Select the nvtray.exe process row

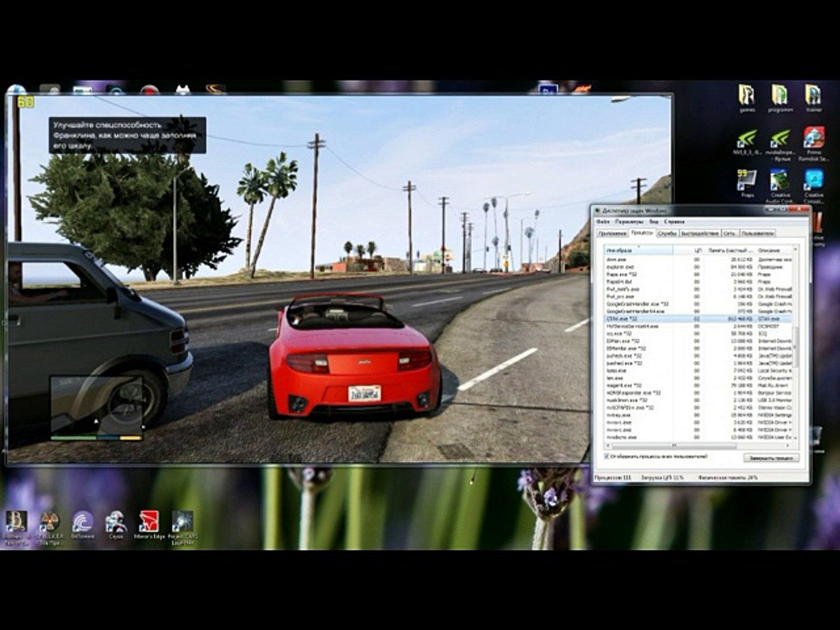(698, 415)
